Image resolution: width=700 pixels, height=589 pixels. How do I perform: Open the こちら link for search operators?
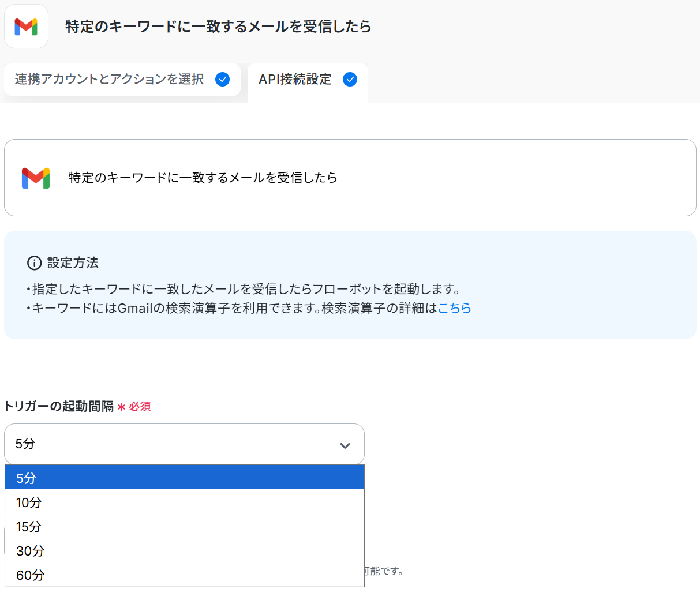454,308
